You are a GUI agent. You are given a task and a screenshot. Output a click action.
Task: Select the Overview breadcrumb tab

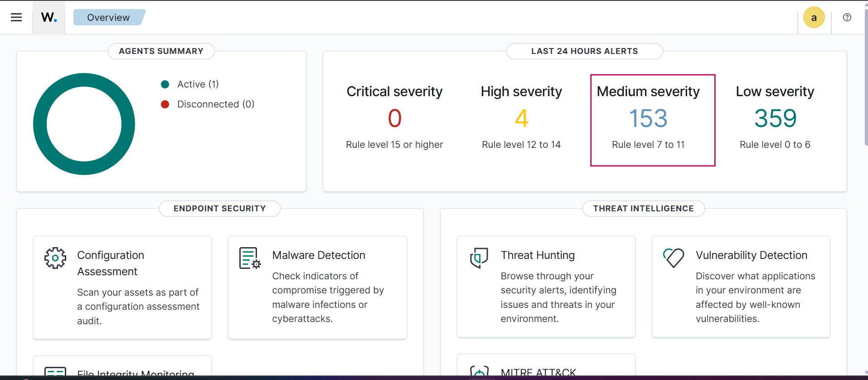[108, 17]
